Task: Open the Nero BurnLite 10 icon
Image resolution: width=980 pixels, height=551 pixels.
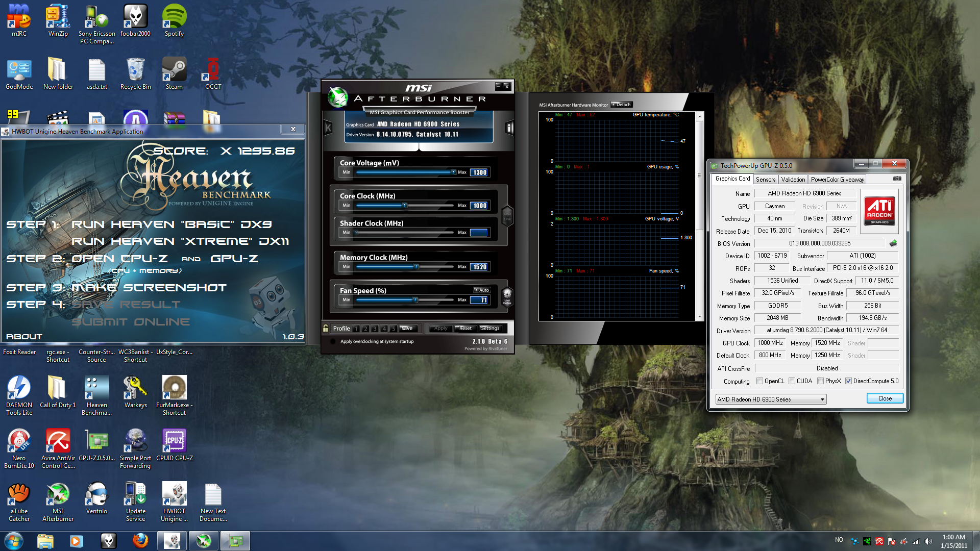Action: pyautogui.click(x=19, y=448)
